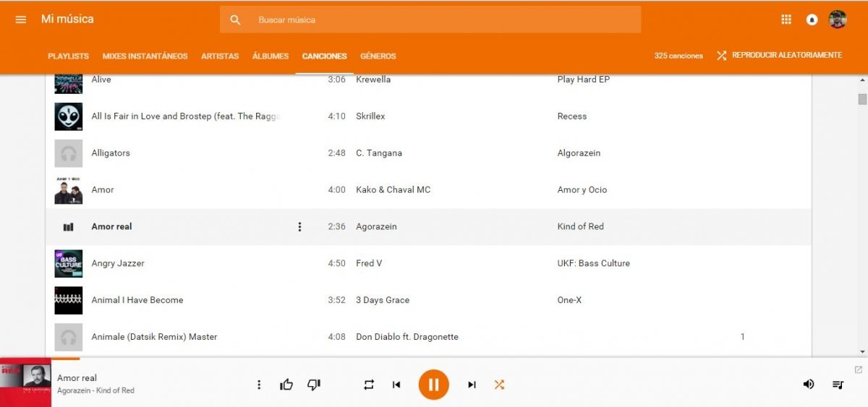
Task: Open artist Fred V
Action: (x=369, y=264)
